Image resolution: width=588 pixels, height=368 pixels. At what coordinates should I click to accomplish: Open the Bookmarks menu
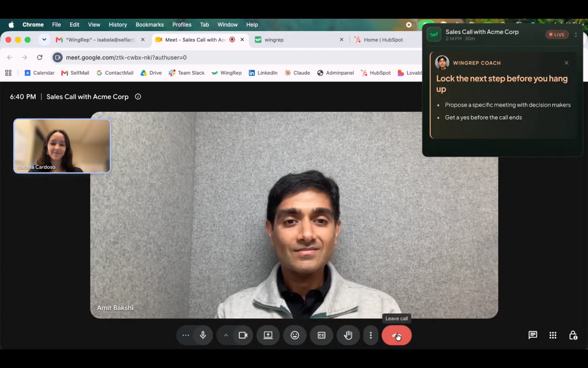click(x=149, y=25)
